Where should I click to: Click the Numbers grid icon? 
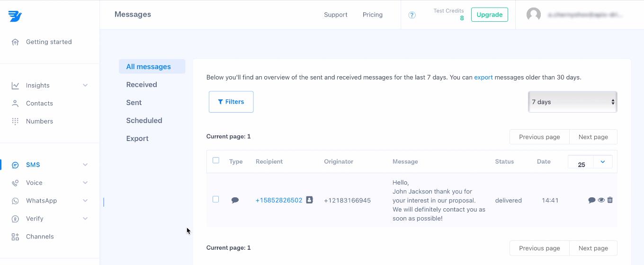tap(15, 121)
